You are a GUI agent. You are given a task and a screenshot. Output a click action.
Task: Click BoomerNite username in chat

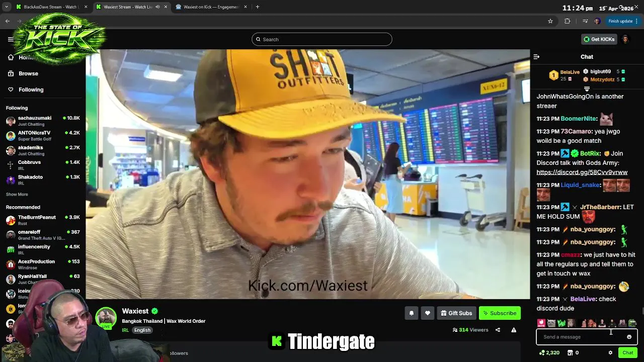point(578,119)
